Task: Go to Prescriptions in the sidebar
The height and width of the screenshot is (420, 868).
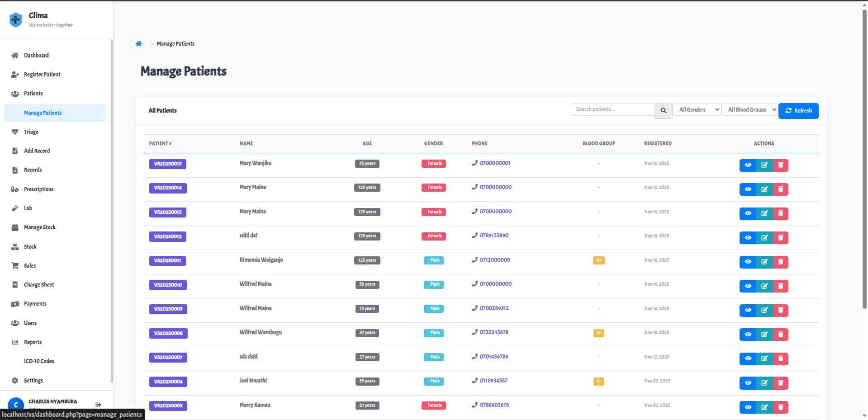Action: (38, 189)
